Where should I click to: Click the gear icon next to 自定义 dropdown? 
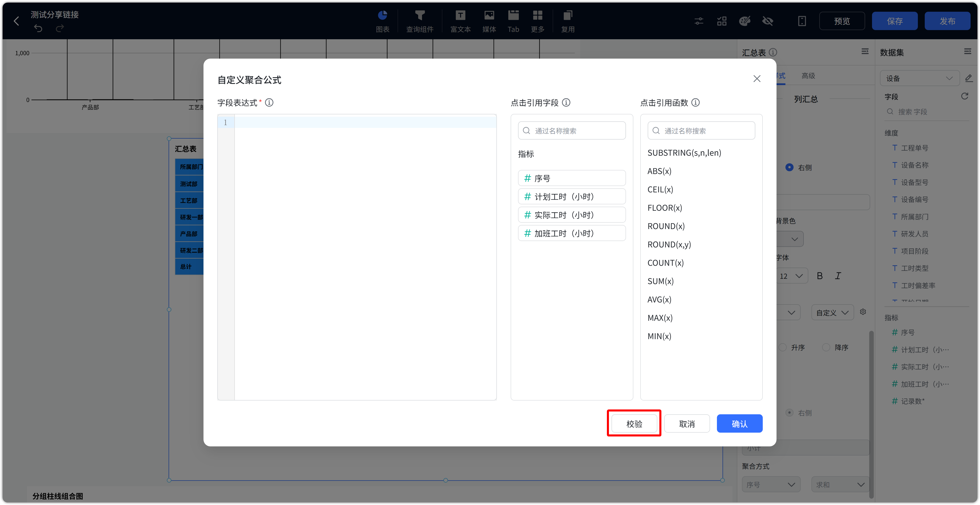pyautogui.click(x=863, y=312)
